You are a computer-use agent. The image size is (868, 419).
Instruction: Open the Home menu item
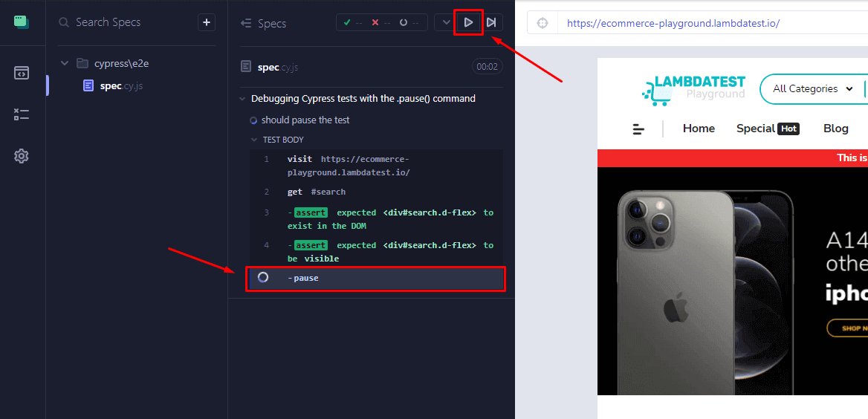pyautogui.click(x=699, y=129)
